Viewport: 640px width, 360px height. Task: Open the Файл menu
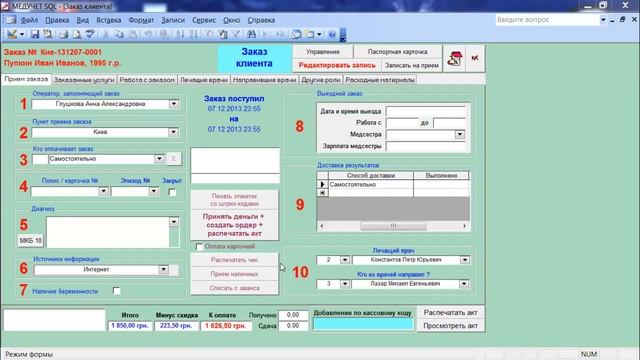coord(29,20)
